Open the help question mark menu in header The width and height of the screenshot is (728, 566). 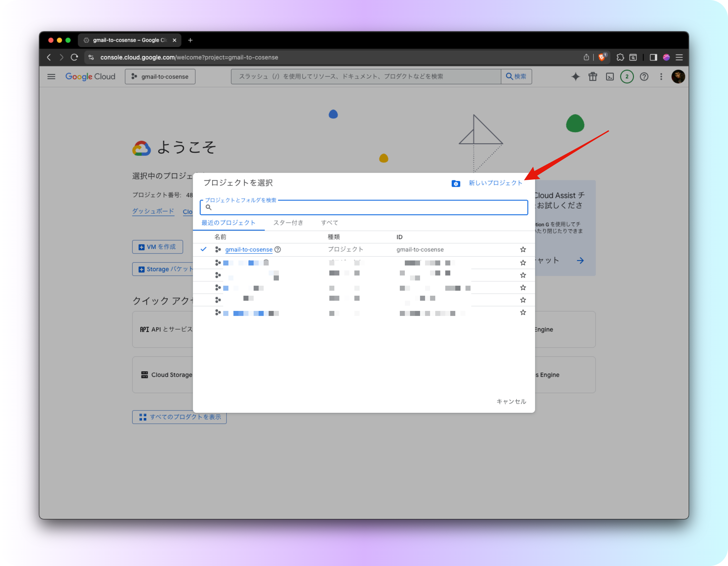[644, 77]
